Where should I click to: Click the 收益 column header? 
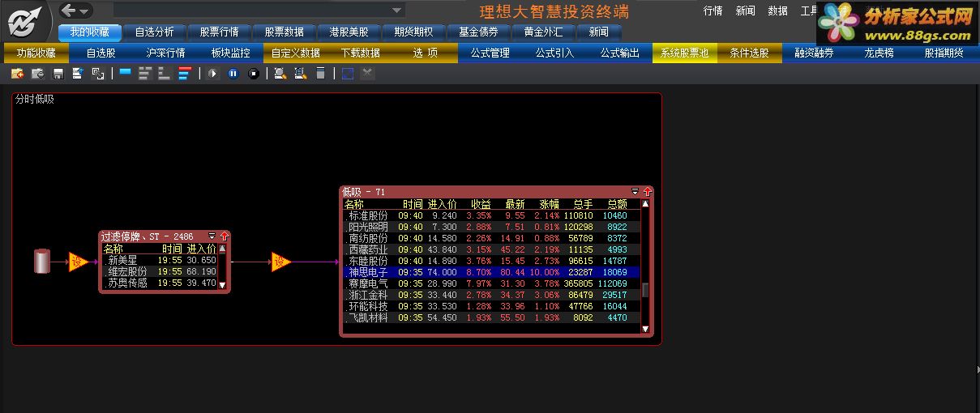(x=481, y=204)
